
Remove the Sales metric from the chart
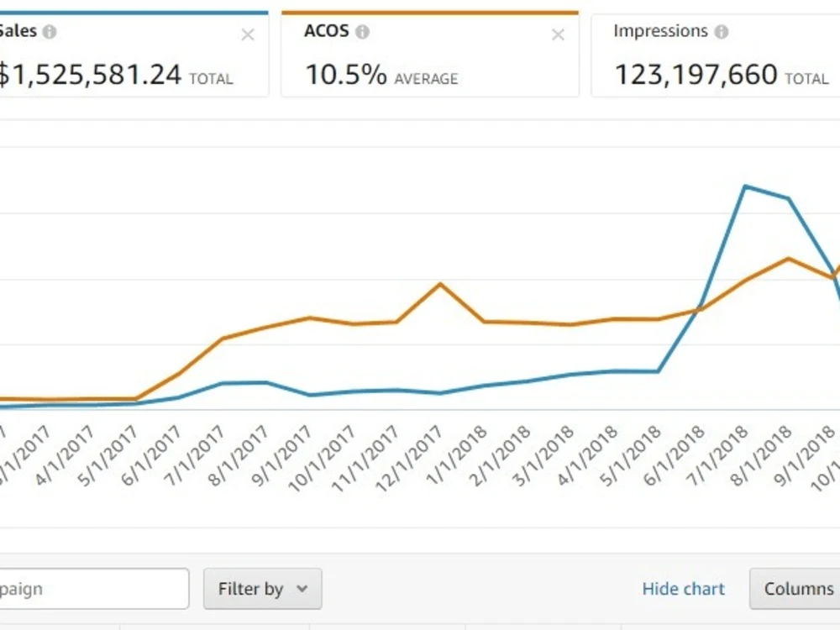point(247,34)
